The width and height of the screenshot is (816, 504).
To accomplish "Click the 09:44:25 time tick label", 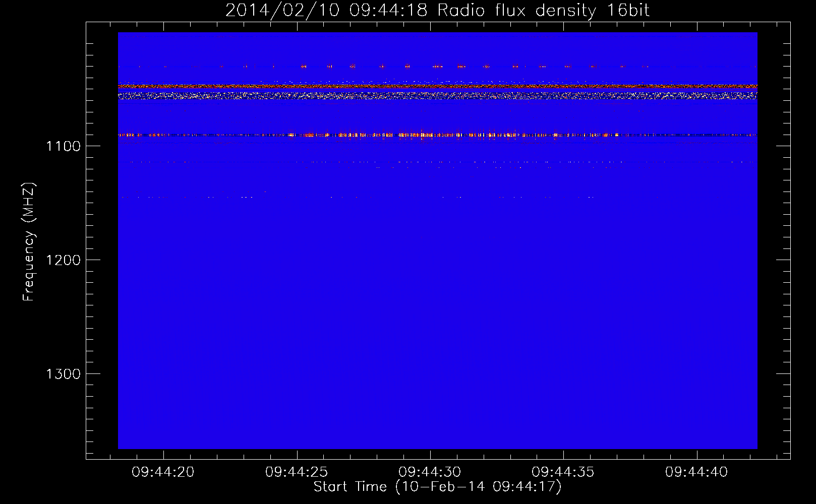I will [x=297, y=472].
